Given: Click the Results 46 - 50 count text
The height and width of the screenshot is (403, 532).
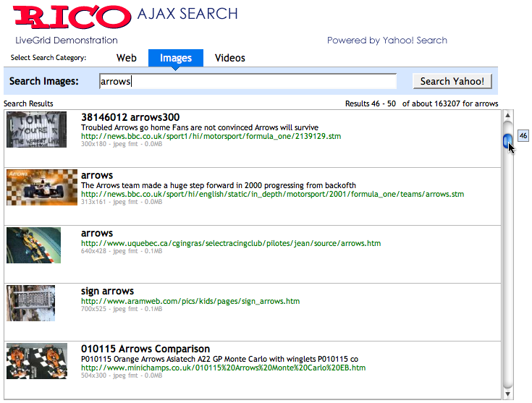Looking at the screenshot, I should (x=371, y=103).
